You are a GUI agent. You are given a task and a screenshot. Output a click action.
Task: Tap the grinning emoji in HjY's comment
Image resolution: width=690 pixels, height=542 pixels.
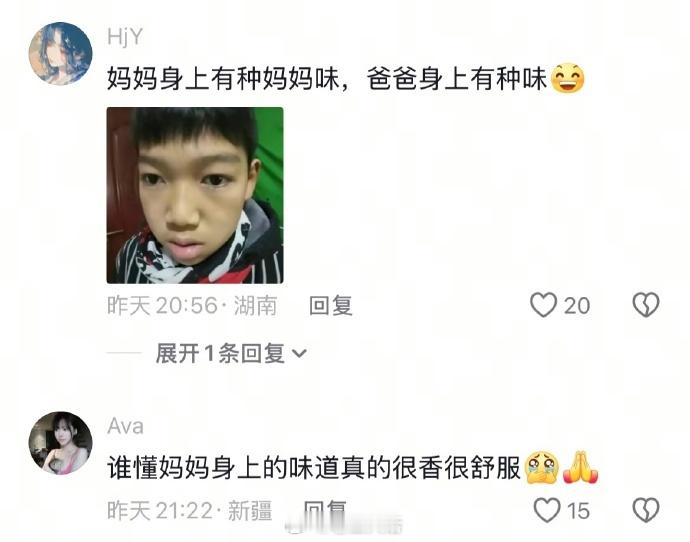click(x=568, y=78)
